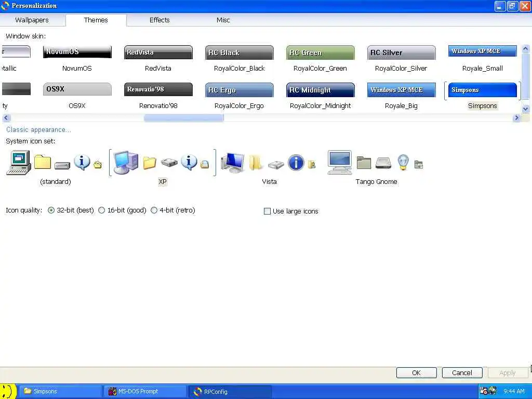The width and height of the screenshot is (532, 399).
Task: Switch to MS-DOS Prompt taskbar button
Action: pos(144,391)
